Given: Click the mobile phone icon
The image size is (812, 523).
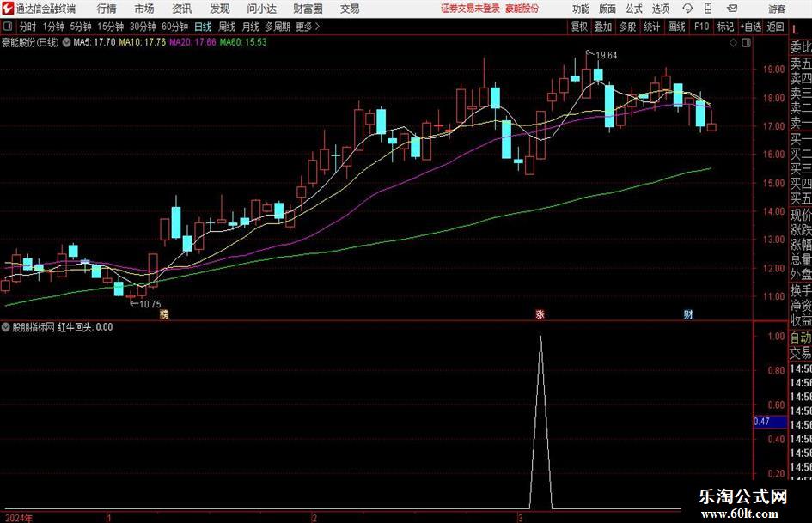Looking at the screenshot, I should tap(708, 9).
